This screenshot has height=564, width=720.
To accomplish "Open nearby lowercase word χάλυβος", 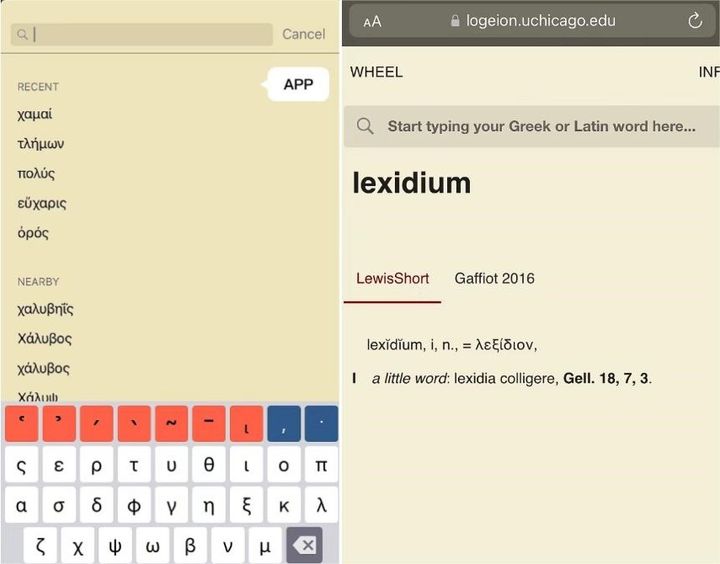I will (44, 368).
